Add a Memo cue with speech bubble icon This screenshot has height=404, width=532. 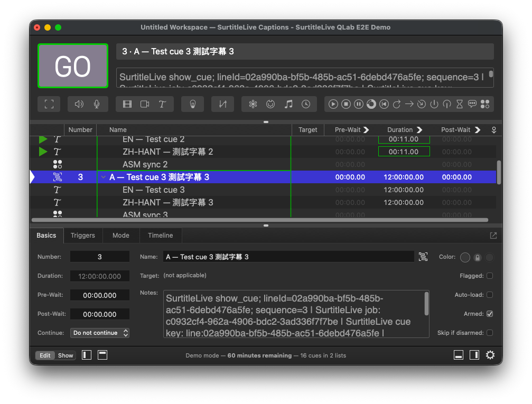pyautogui.click(x=472, y=104)
